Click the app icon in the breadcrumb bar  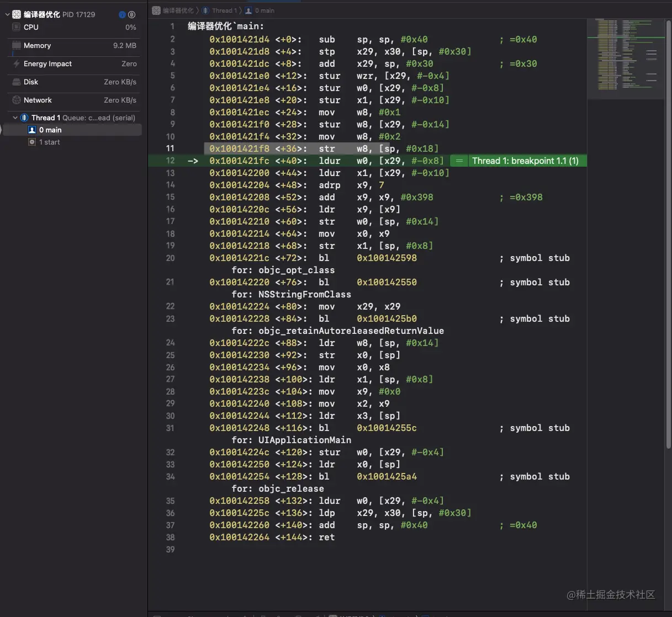[x=156, y=10]
